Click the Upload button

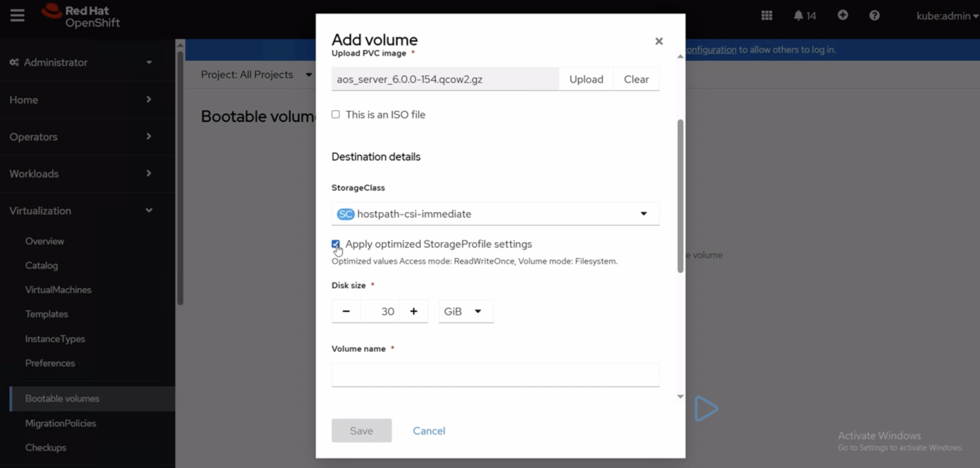click(586, 79)
